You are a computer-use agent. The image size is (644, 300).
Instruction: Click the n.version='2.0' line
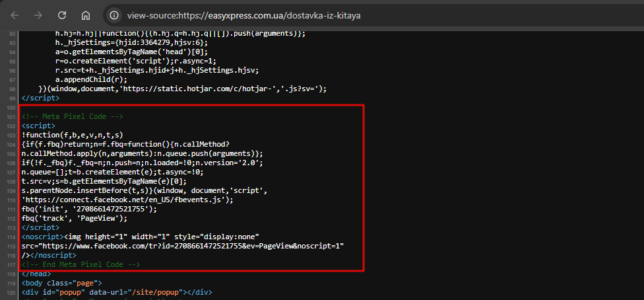pos(142,163)
